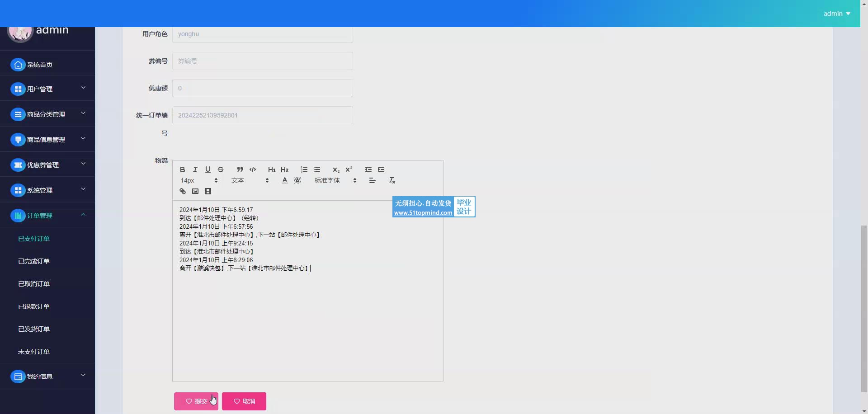Open text alignment picker
Viewport: 868px width, 414px height.
point(372,180)
